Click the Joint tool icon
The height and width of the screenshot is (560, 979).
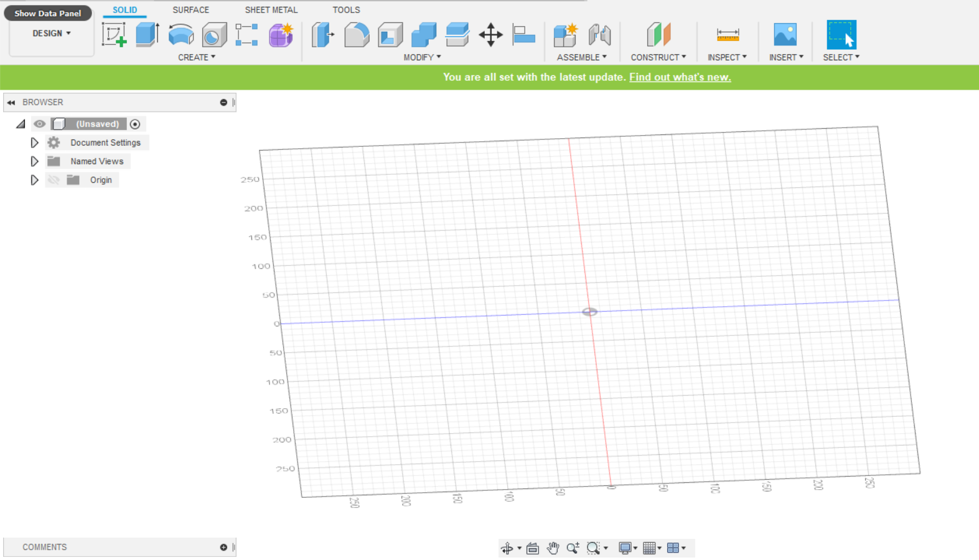tap(599, 35)
